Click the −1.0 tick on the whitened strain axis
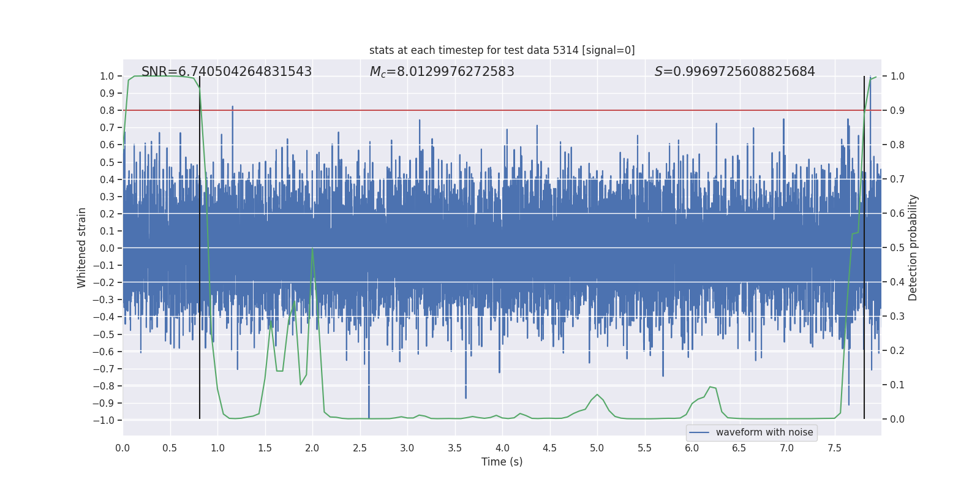Image resolution: width=980 pixels, height=490 pixels. 104,420
